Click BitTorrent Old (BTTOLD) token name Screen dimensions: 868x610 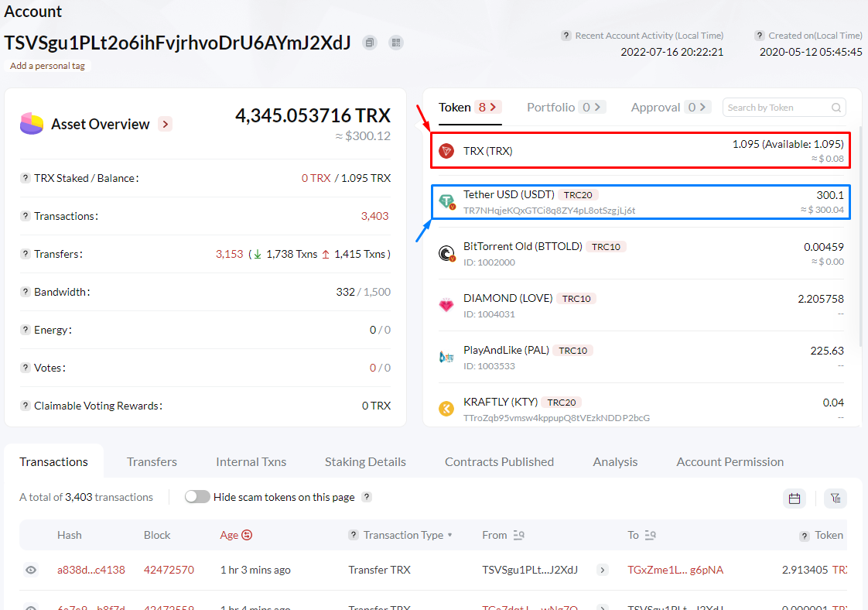[x=522, y=246]
